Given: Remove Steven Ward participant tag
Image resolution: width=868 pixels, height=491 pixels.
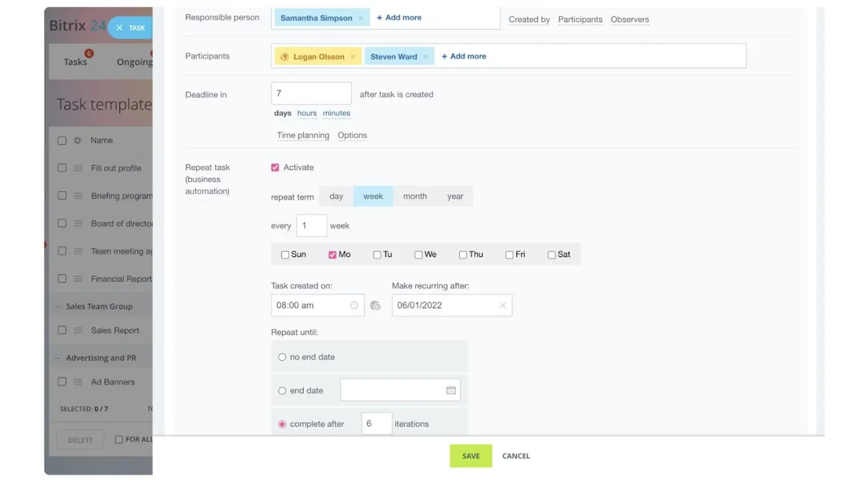Looking at the screenshot, I should pyautogui.click(x=426, y=57).
